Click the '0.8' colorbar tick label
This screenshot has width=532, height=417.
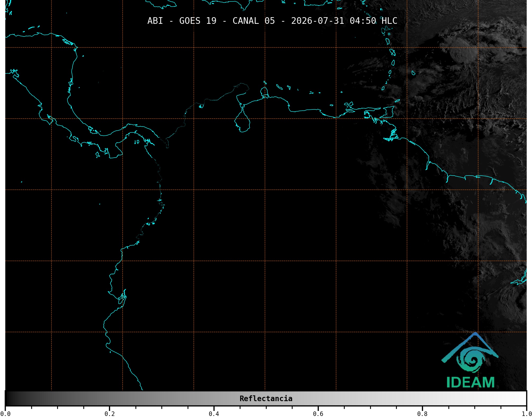click(422, 414)
